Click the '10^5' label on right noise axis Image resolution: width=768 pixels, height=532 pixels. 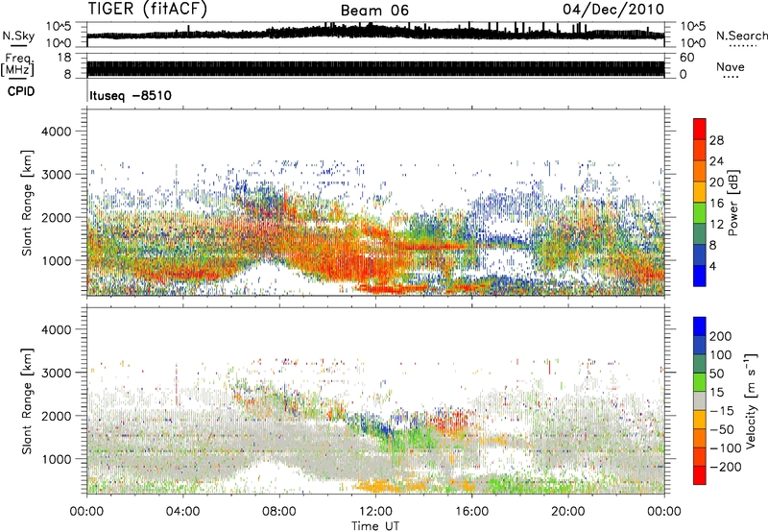[x=693, y=26]
